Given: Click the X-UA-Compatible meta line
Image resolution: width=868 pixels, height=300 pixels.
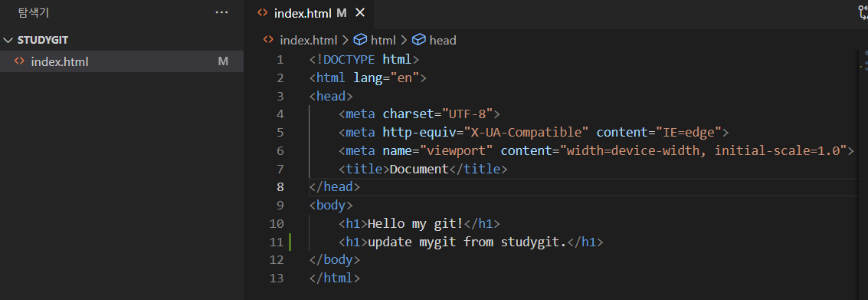Looking at the screenshot, I should pyautogui.click(x=534, y=133).
